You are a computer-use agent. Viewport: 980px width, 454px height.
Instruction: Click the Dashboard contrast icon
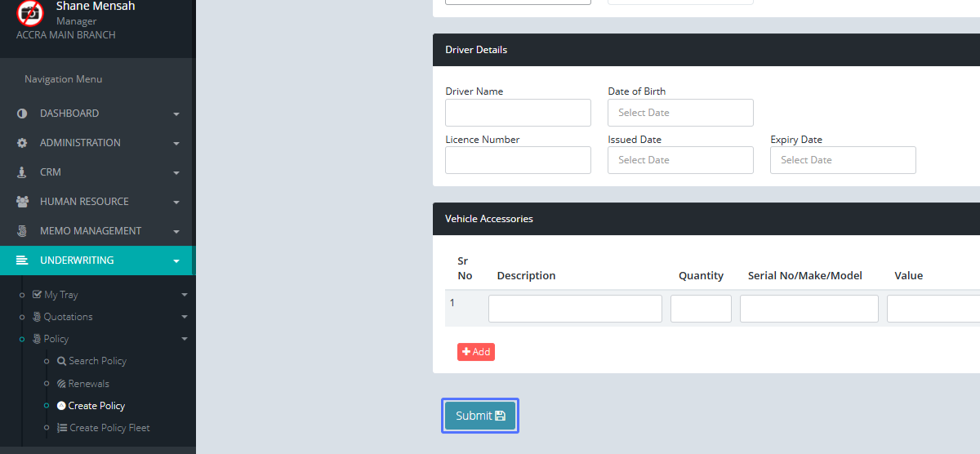tap(22, 113)
